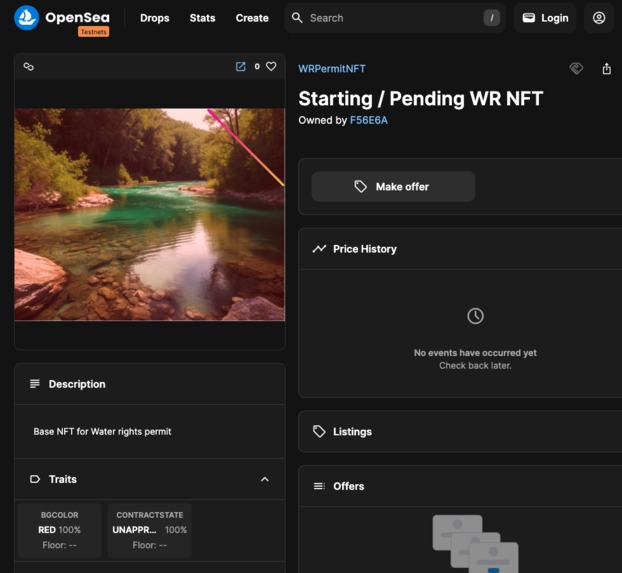
Task: Open owner F56E6A profile link
Action: [x=369, y=120]
